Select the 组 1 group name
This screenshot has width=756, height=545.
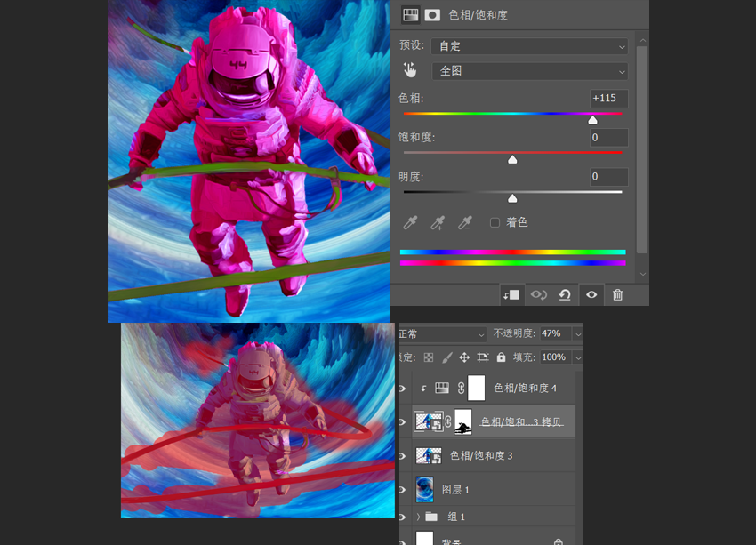point(456,517)
